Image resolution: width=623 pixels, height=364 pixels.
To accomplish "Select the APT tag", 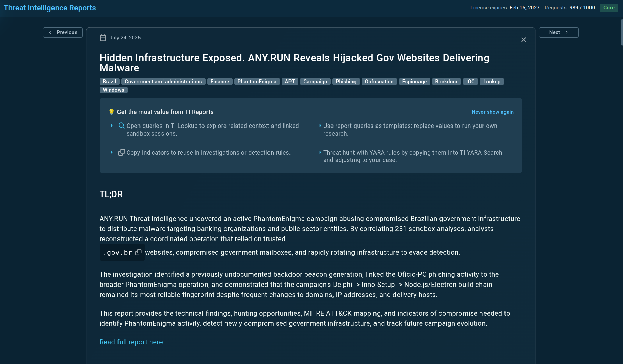I will 290,82.
